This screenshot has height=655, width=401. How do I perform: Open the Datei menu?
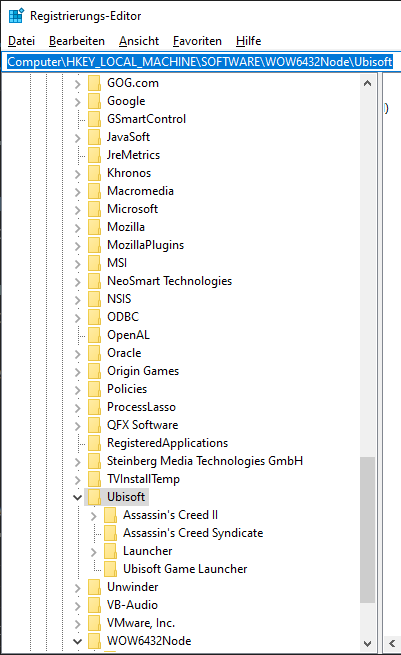tap(21, 41)
